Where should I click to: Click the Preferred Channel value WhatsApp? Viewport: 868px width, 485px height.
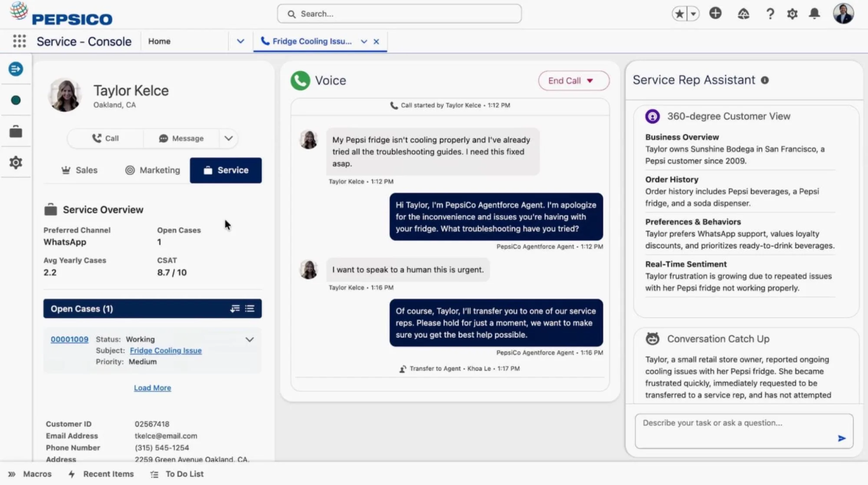point(65,242)
